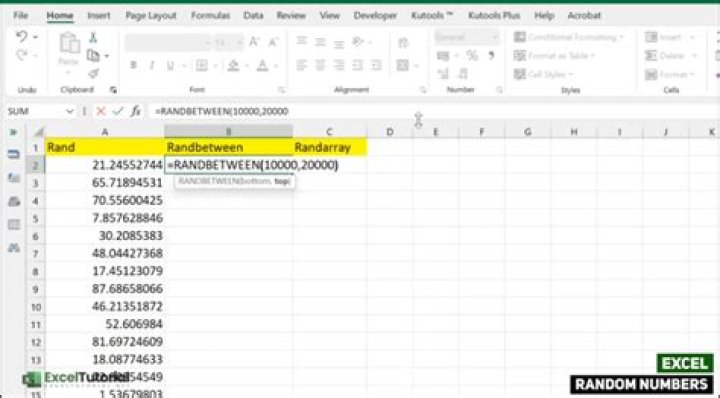The width and height of the screenshot is (720, 398).
Task: Open the Format as Table dropdown
Action: click(554, 56)
